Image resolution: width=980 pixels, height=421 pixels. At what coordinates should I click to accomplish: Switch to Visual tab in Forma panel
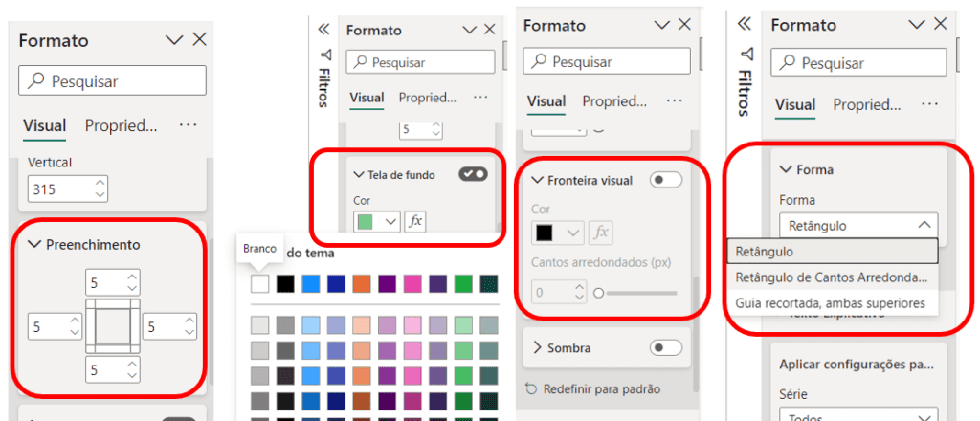(795, 104)
